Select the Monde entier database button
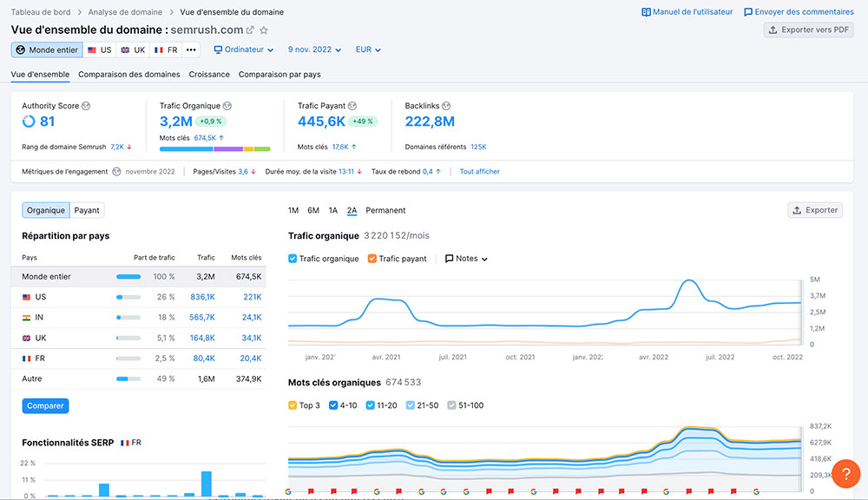The image size is (868, 500). pyautogui.click(x=47, y=49)
